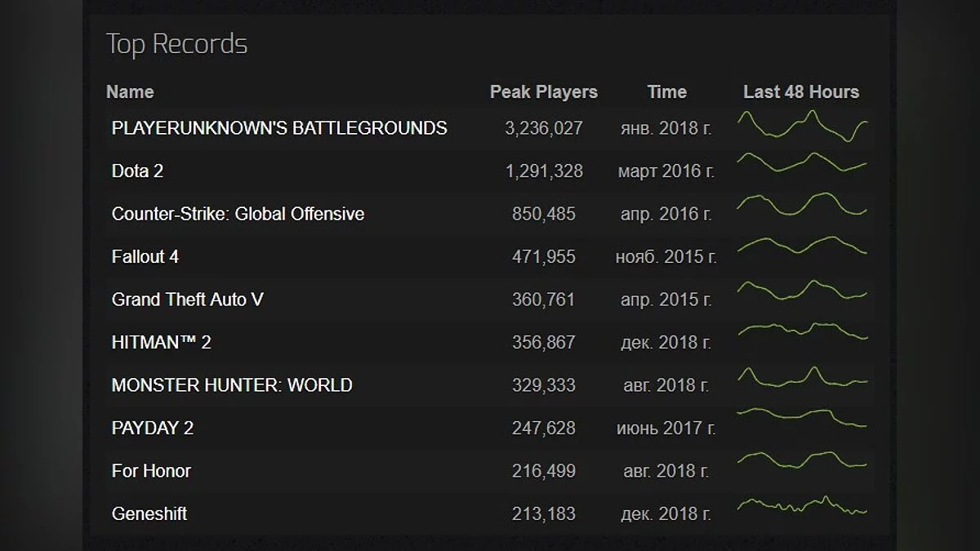Open the PLAYERUNKNOWN'S BATTLEGROUNDS link

coord(279,128)
